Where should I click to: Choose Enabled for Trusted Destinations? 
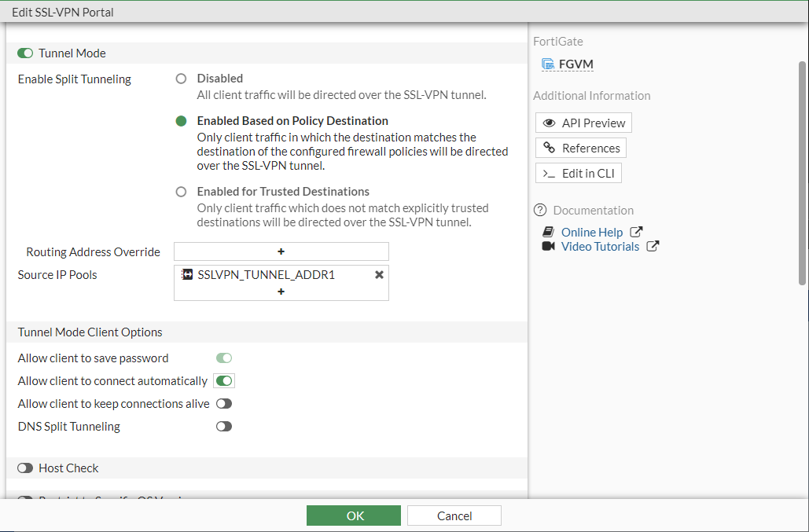coord(181,191)
